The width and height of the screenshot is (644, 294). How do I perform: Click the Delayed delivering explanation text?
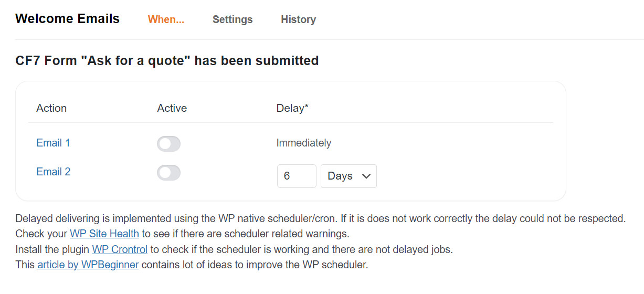pyautogui.click(x=321, y=218)
